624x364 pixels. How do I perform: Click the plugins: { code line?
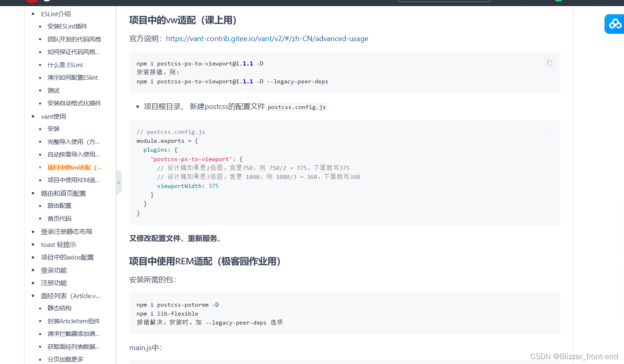click(160, 150)
